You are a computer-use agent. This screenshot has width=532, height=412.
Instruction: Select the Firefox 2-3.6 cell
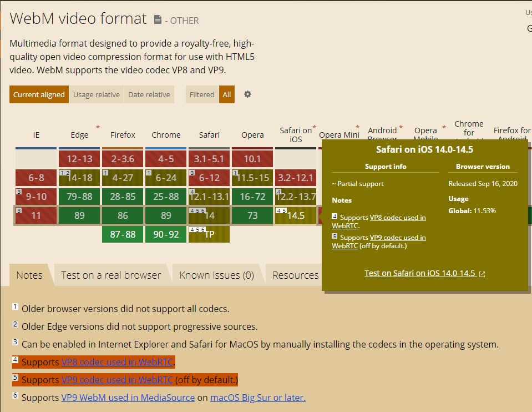point(123,159)
